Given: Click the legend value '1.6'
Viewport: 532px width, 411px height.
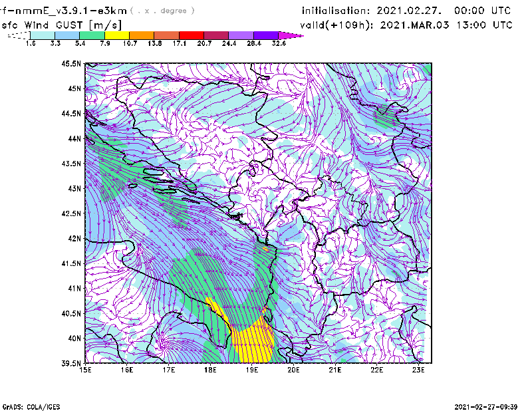Looking at the screenshot, I should click(31, 43).
